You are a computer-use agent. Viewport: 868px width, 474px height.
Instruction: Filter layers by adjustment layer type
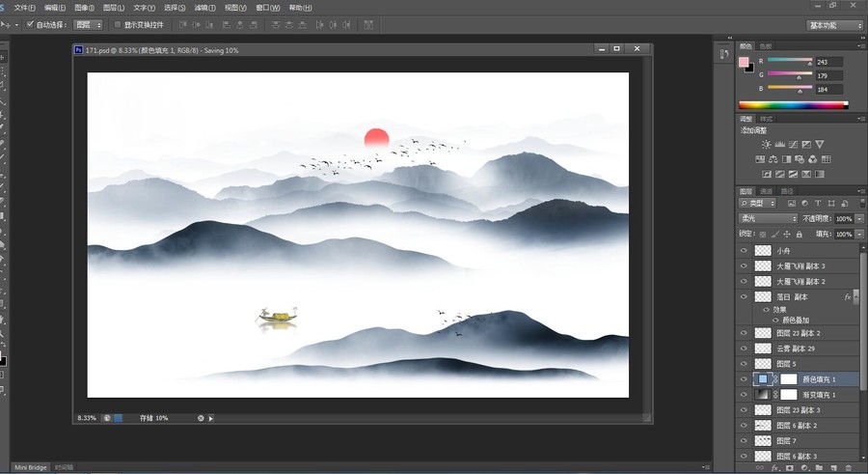pyautogui.click(x=804, y=204)
